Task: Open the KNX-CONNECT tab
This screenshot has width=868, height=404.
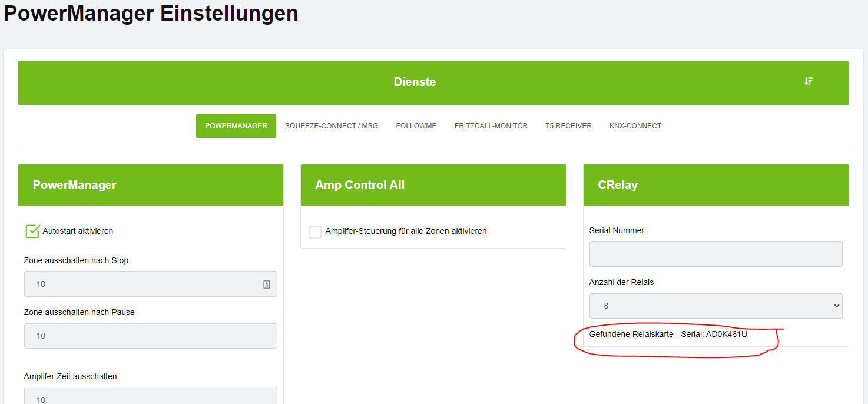Action: coord(635,126)
